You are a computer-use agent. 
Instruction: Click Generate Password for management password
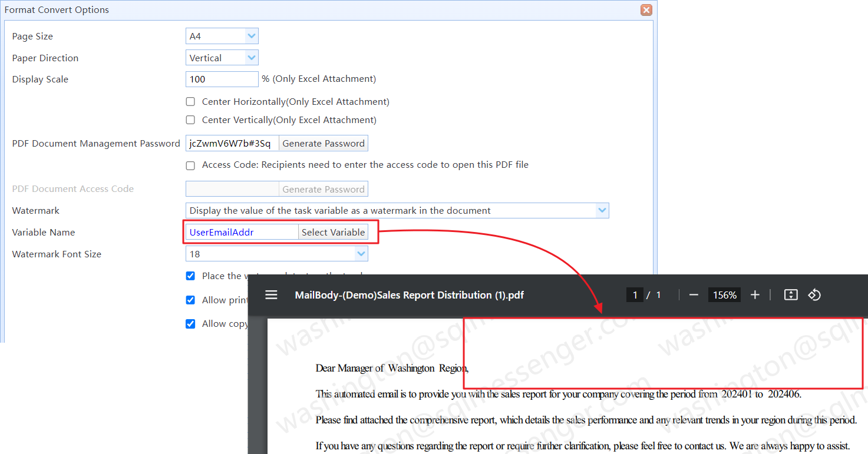click(324, 143)
